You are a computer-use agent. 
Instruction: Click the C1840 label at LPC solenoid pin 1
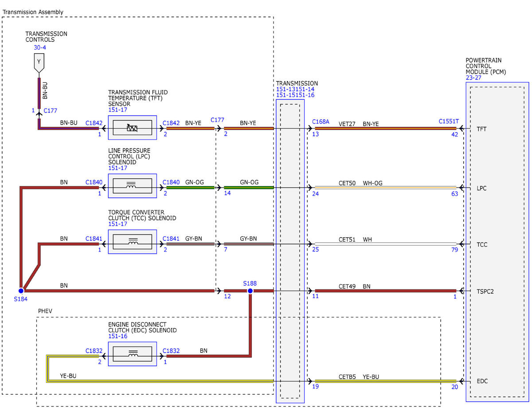(x=94, y=182)
